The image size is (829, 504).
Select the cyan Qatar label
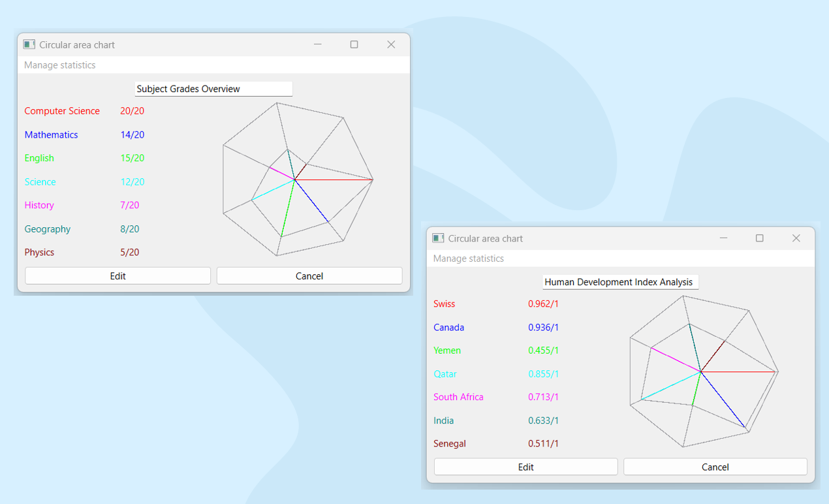(445, 374)
